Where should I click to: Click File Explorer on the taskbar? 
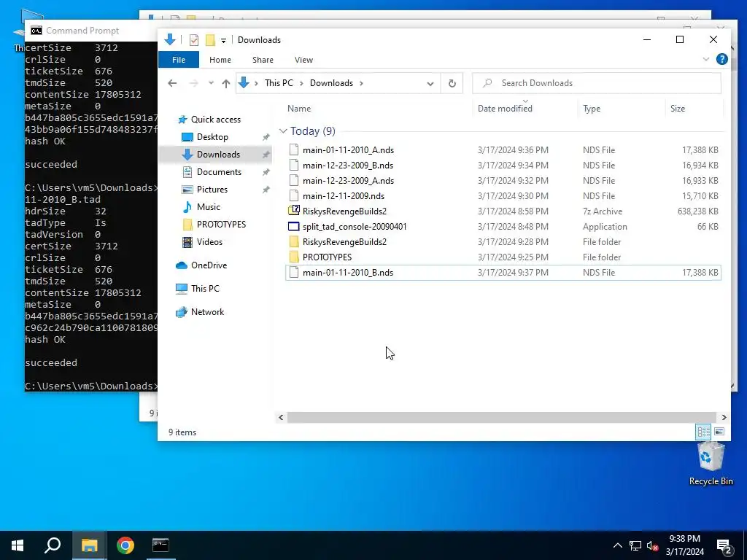89,545
